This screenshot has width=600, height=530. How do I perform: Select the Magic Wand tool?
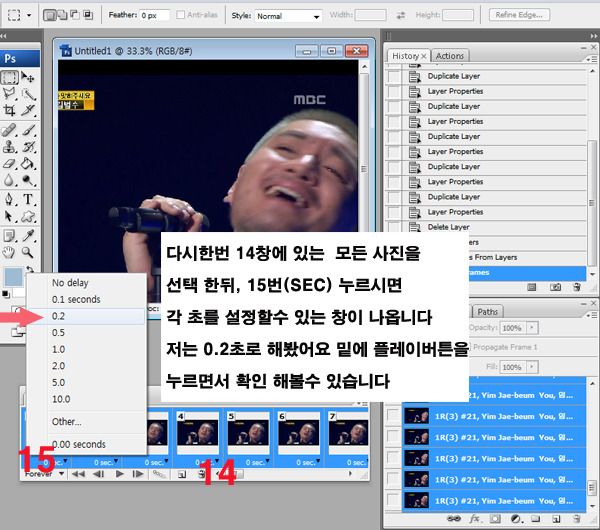point(28,94)
